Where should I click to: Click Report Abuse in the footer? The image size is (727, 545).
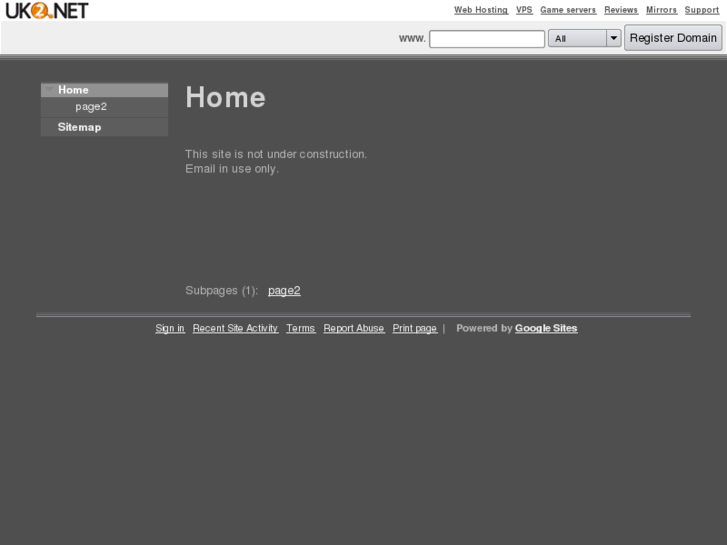(354, 328)
